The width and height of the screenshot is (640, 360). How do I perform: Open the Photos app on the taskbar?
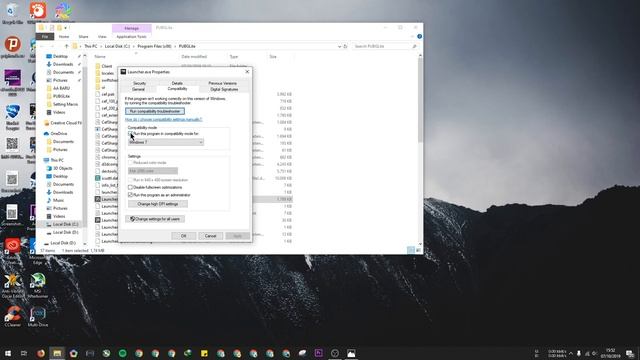click(x=351, y=353)
